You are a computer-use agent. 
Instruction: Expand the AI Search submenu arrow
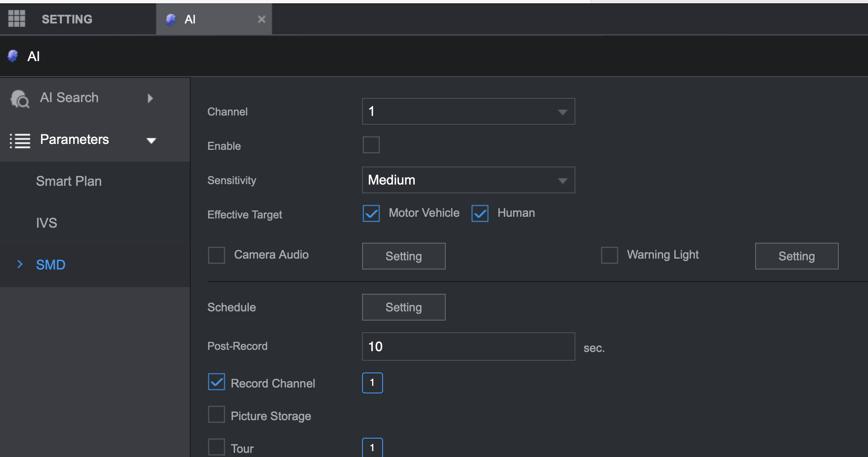pyautogui.click(x=151, y=98)
